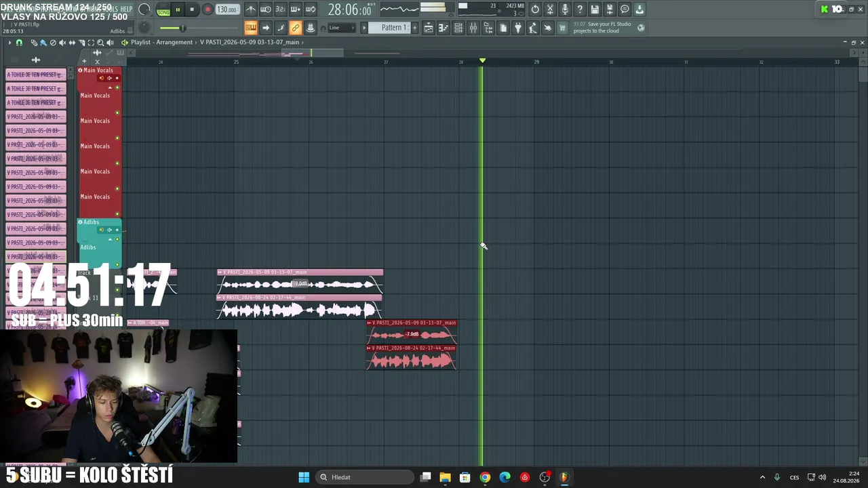Open the Playlist view icon
Image resolution: width=868 pixels, height=488 pixels.
click(x=429, y=28)
